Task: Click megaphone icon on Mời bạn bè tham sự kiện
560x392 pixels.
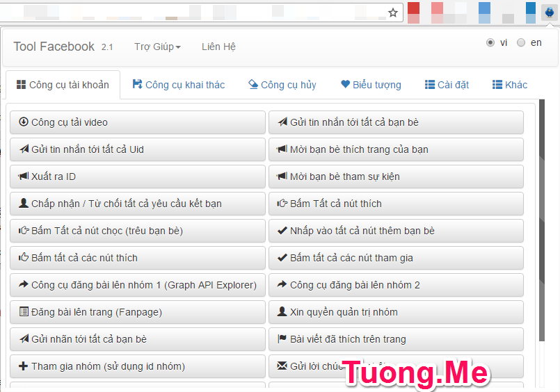Action: tap(282, 177)
